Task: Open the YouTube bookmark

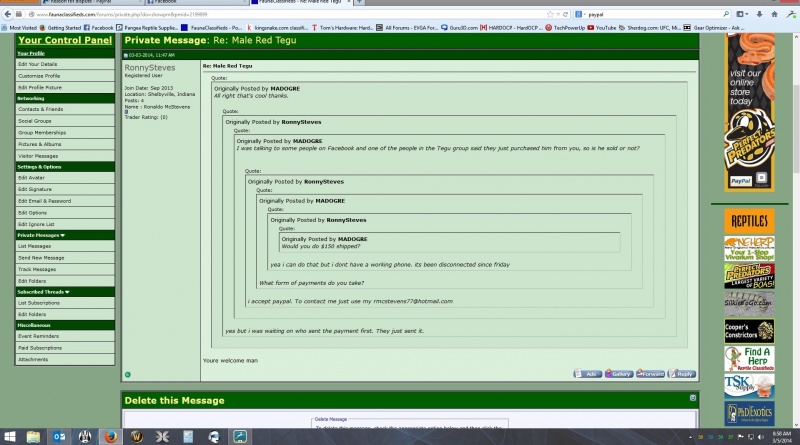Action: tap(602, 28)
